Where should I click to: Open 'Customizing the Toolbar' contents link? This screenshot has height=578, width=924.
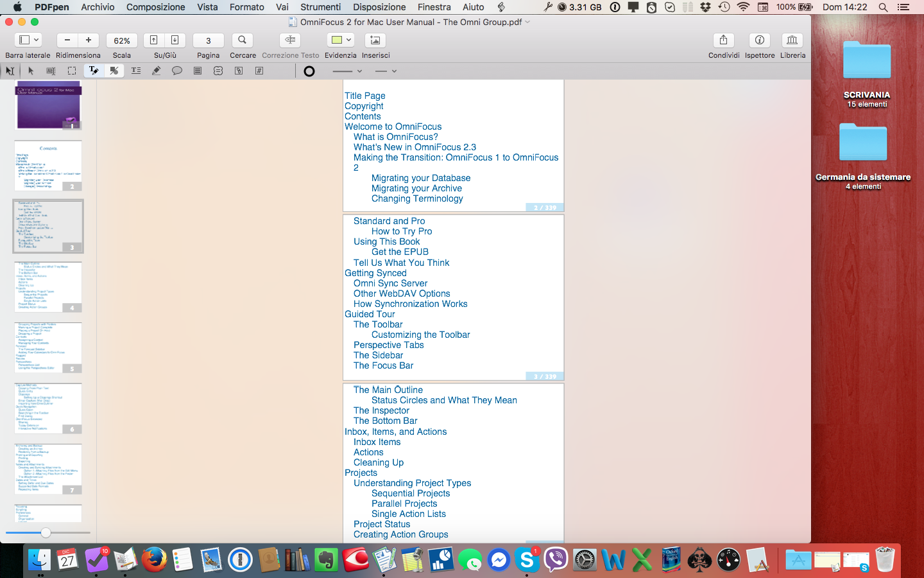[420, 335]
